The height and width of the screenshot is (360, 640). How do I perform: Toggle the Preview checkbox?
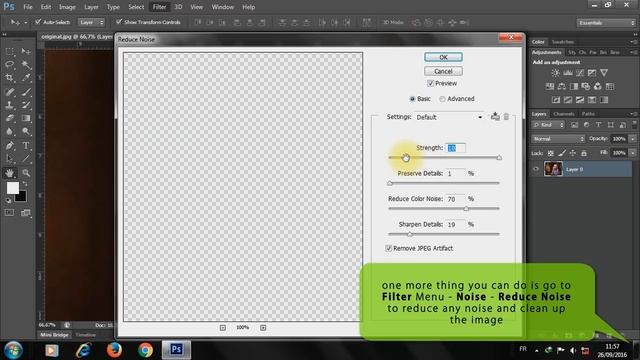click(430, 83)
